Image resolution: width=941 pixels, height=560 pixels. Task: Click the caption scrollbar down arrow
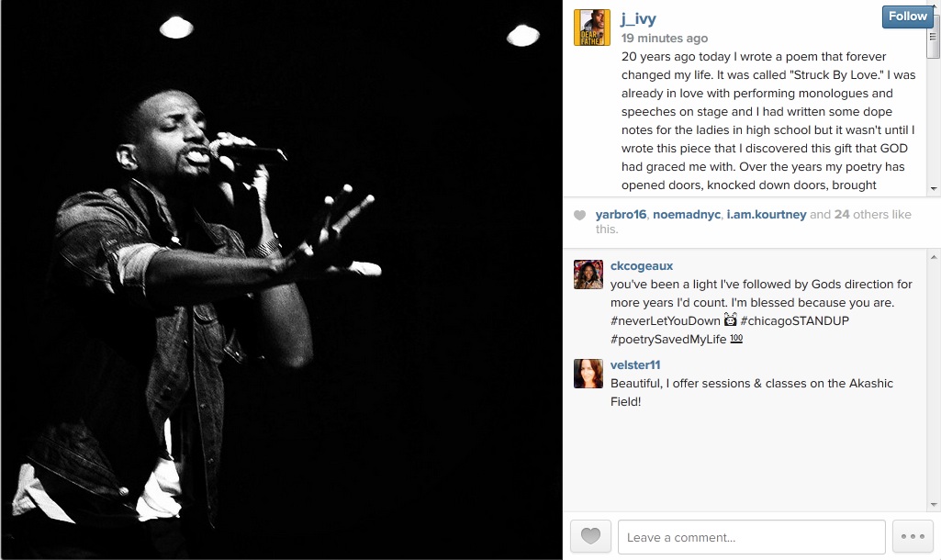[934, 188]
